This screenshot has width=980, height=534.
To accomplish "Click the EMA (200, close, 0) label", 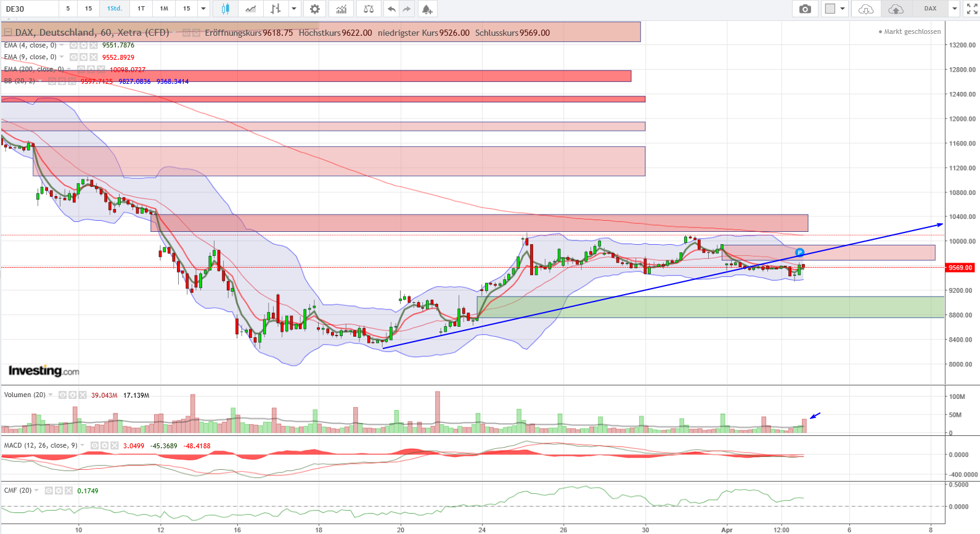I will tap(34, 69).
